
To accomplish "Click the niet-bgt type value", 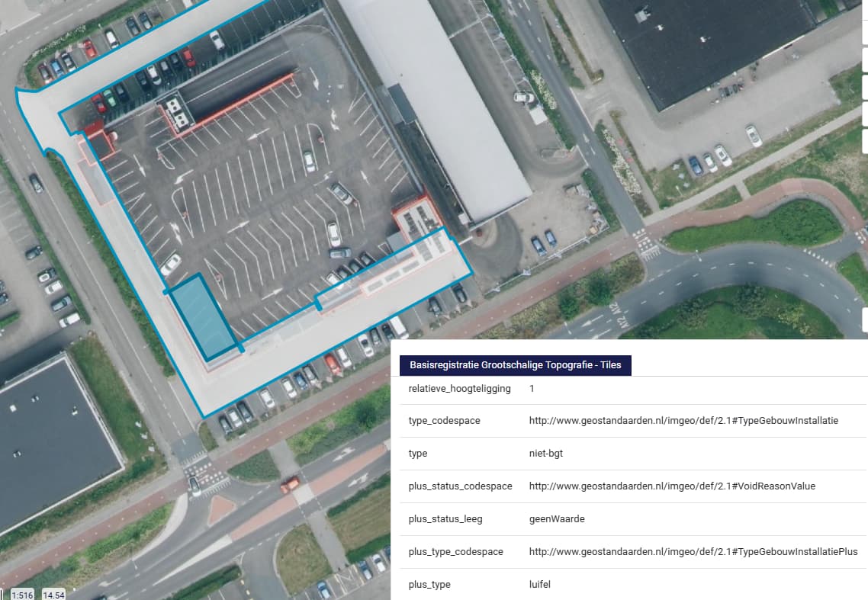I will [546, 454].
